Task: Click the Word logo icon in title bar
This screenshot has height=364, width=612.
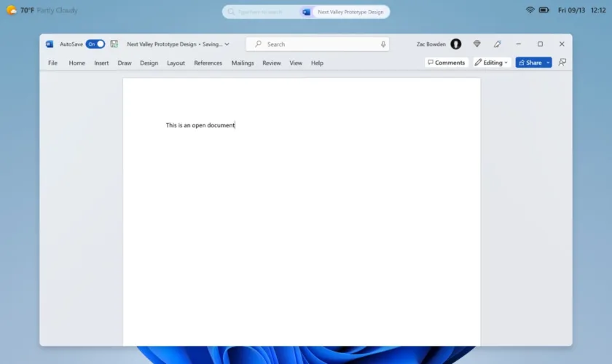Action: tap(50, 44)
